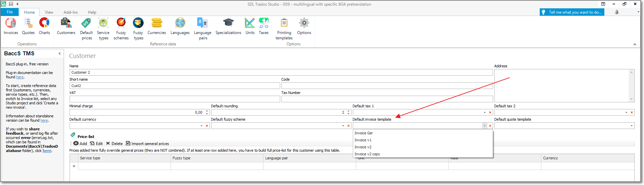Open Customers reference data
644x185 pixels.
[66, 26]
